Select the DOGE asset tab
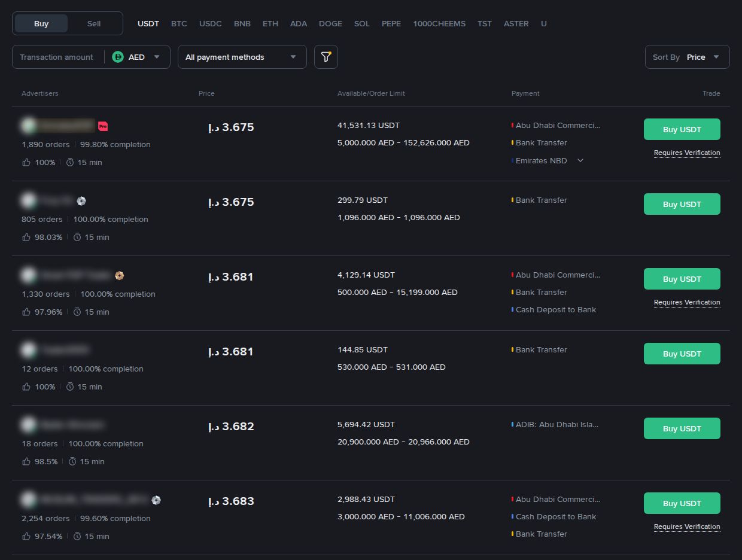742x560 pixels. tap(330, 23)
